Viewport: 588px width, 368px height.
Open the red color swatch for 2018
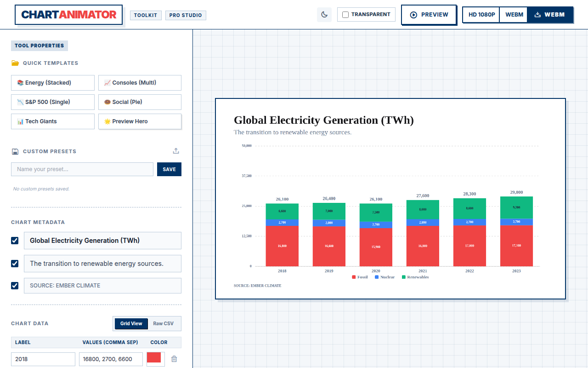click(x=155, y=358)
